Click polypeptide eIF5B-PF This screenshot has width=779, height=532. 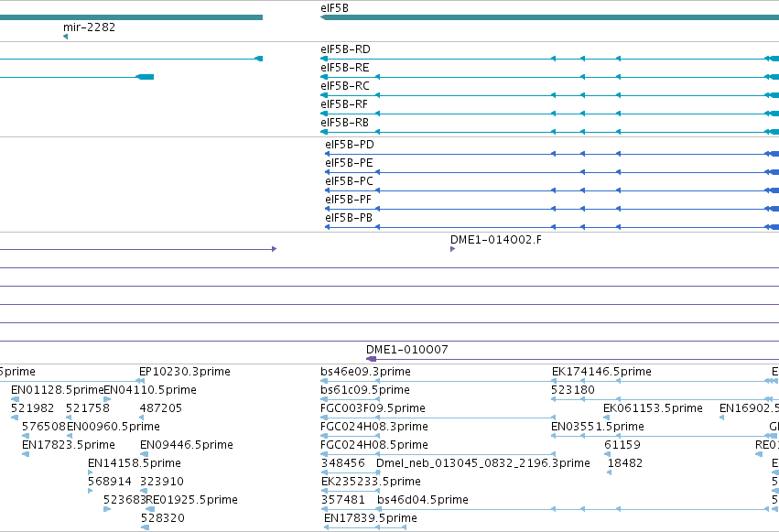pyautogui.click(x=348, y=200)
